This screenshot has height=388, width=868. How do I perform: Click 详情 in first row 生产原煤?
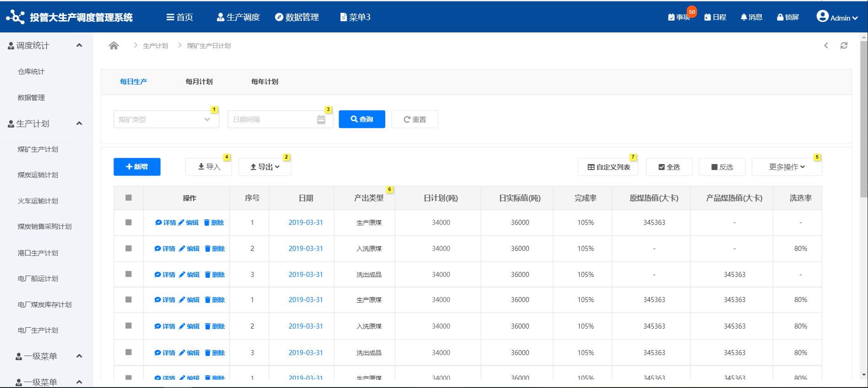tap(166, 223)
